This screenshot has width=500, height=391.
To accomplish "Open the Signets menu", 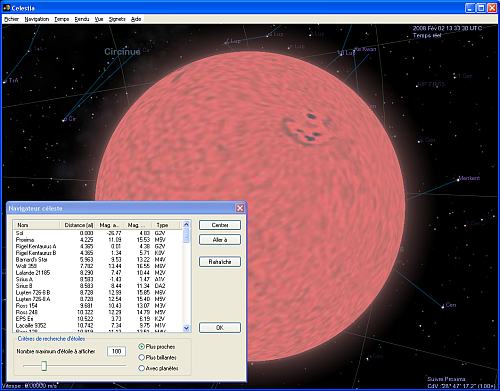I will 117,19.
